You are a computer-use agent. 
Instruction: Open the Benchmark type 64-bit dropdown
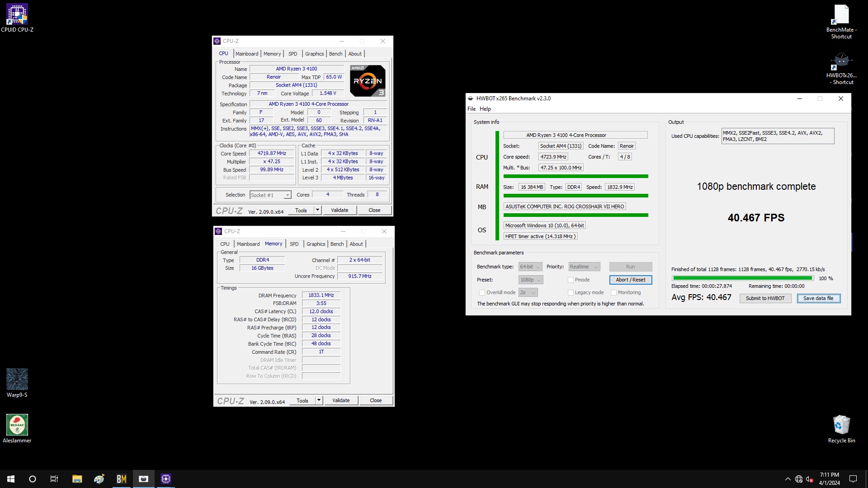(x=530, y=267)
